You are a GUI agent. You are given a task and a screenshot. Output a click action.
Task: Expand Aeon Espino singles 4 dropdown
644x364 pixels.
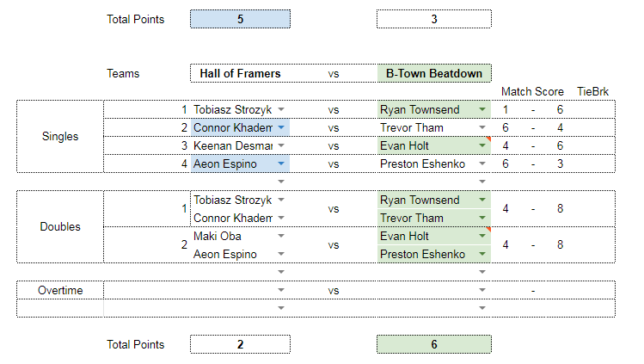(281, 163)
